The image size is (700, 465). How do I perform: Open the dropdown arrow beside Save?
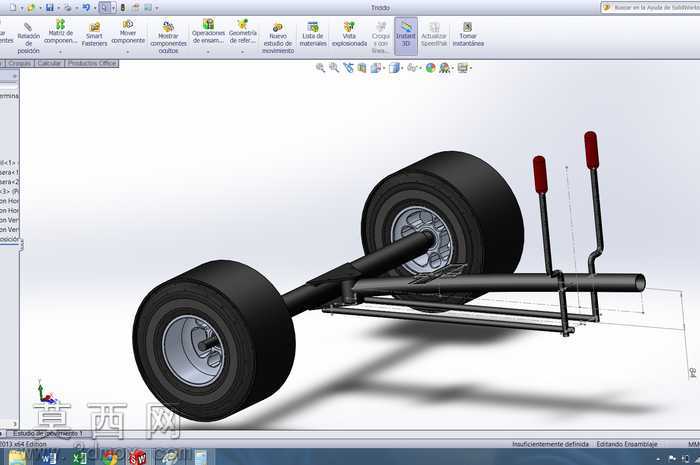tap(58, 8)
